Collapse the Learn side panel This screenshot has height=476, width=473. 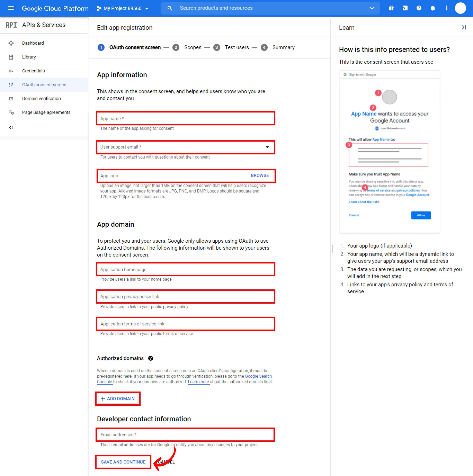pyautogui.click(x=464, y=27)
